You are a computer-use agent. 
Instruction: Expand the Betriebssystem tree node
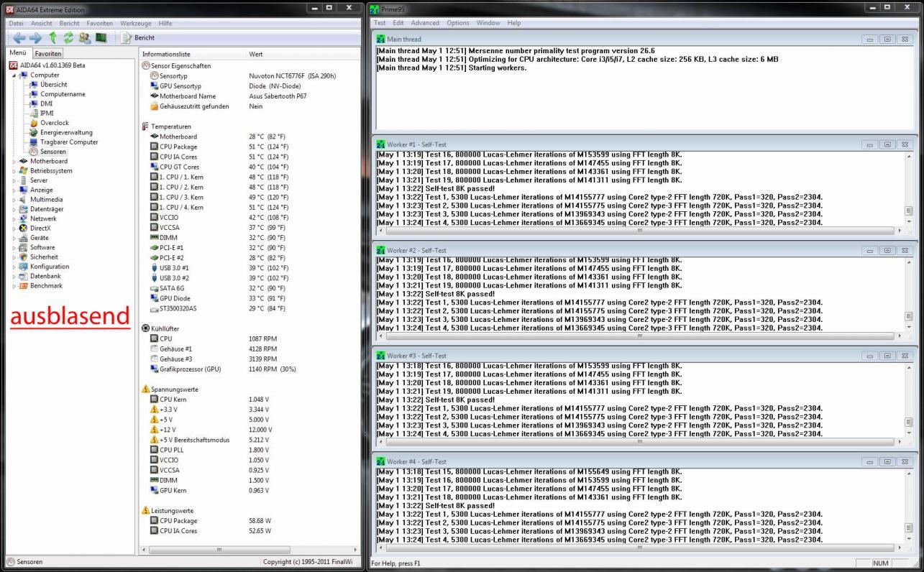pos(14,171)
